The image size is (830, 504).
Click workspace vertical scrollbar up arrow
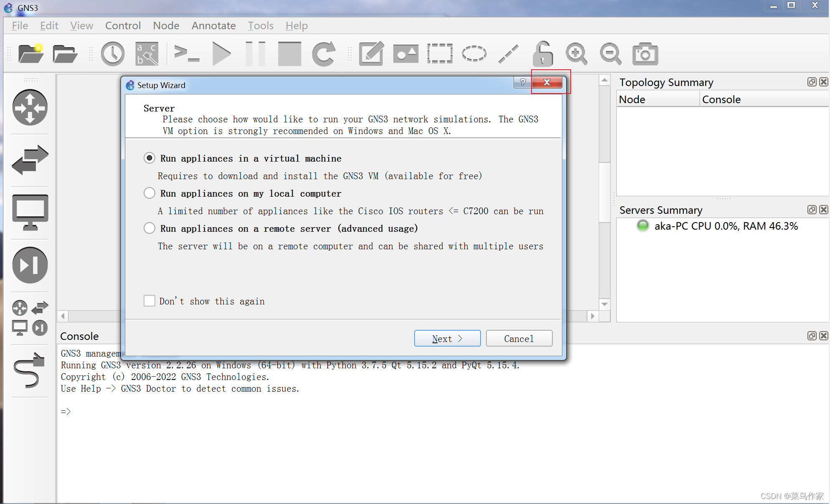click(x=605, y=80)
